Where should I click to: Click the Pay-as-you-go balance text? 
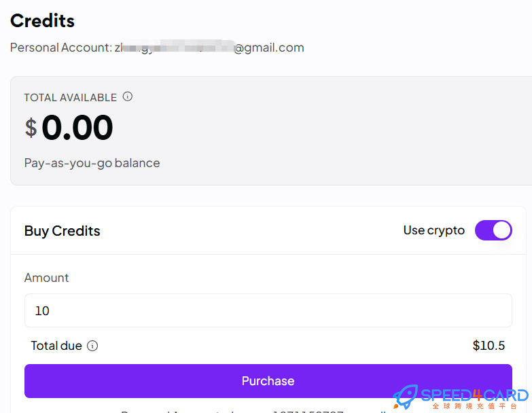pos(92,163)
